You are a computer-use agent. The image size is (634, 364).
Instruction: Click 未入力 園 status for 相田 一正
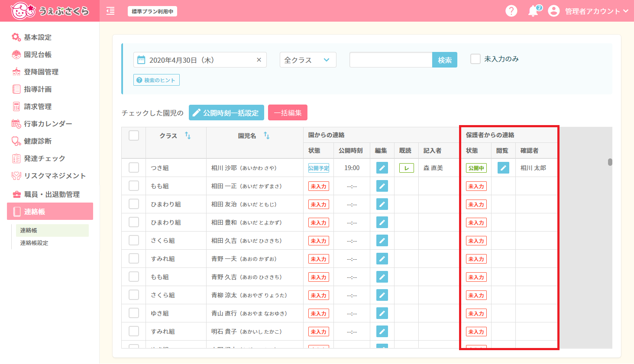pyautogui.click(x=319, y=186)
